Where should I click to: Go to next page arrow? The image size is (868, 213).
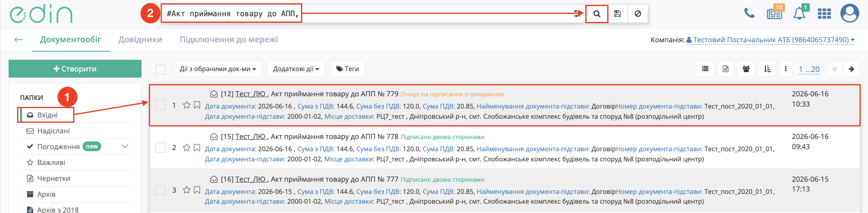(x=851, y=69)
